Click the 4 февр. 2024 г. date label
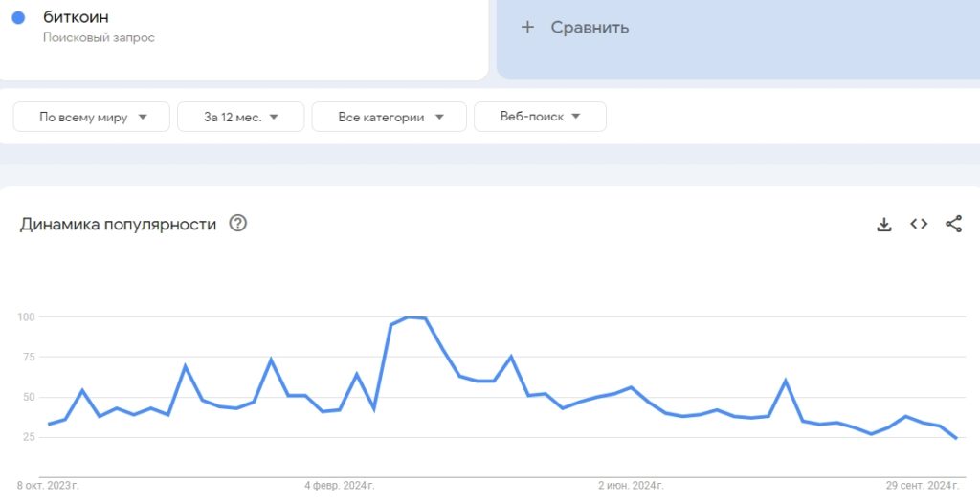Screen dimensions: 980x502 click(339, 486)
